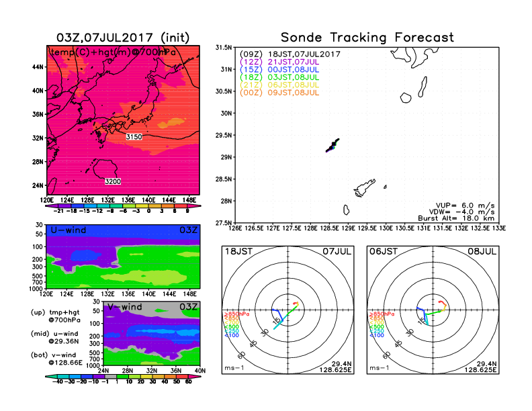Click the '03Z' label in the V-wind panel
The width and height of the screenshot is (532, 411).
pos(188,307)
